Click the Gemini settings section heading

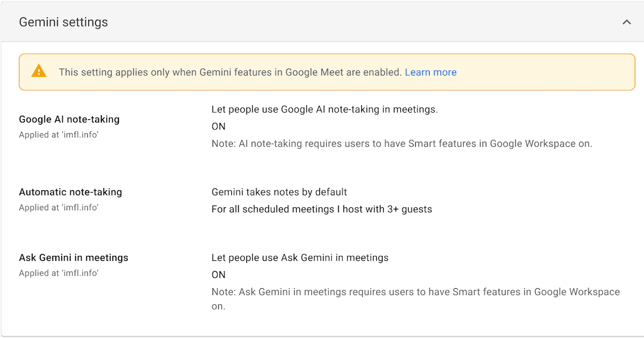(63, 23)
